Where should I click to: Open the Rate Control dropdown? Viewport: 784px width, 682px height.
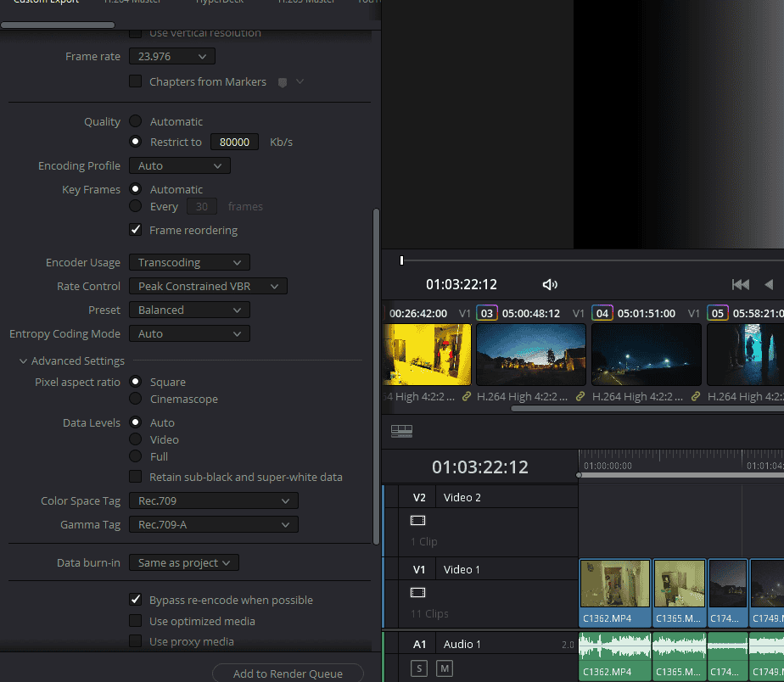pos(208,286)
